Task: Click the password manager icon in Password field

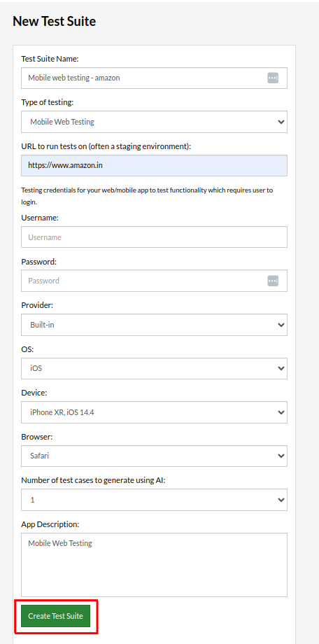Action: click(x=273, y=281)
